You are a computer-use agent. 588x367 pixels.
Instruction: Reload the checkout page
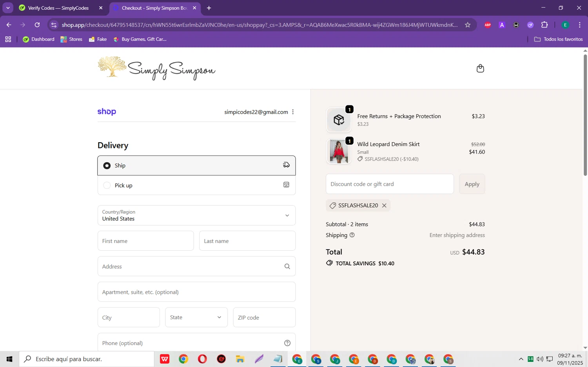[37, 25]
